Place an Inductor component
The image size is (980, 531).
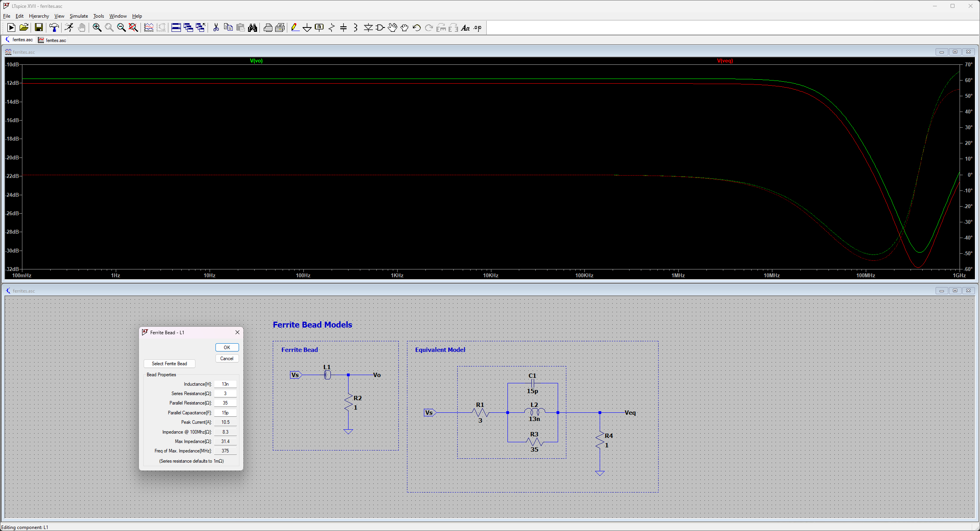pyautogui.click(x=356, y=27)
